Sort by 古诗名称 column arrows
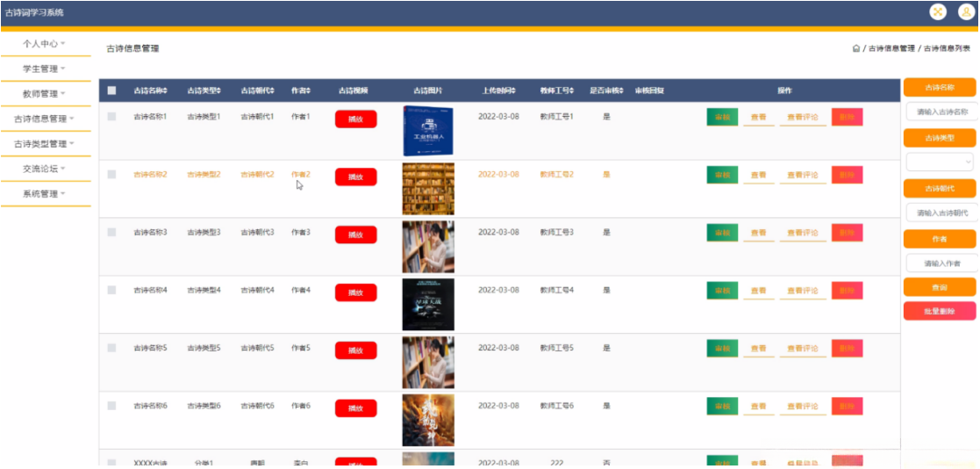Image resolution: width=980 pixels, height=469 pixels. click(x=167, y=90)
